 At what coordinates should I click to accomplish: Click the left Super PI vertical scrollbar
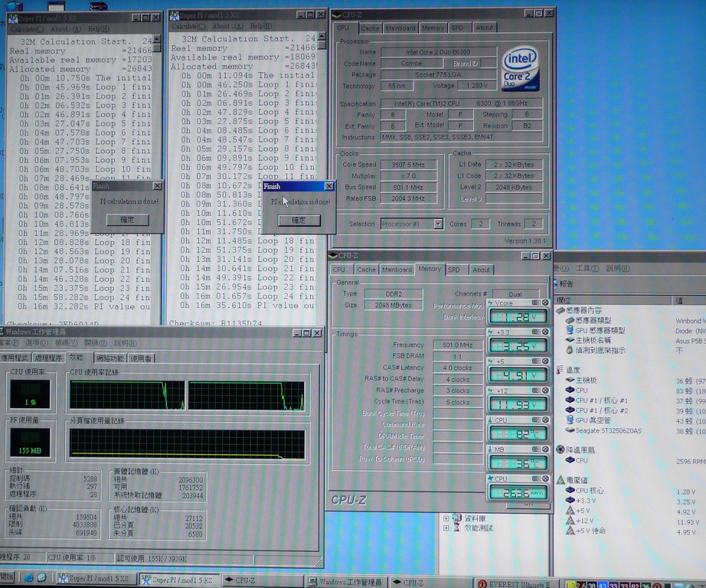coord(157,179)
